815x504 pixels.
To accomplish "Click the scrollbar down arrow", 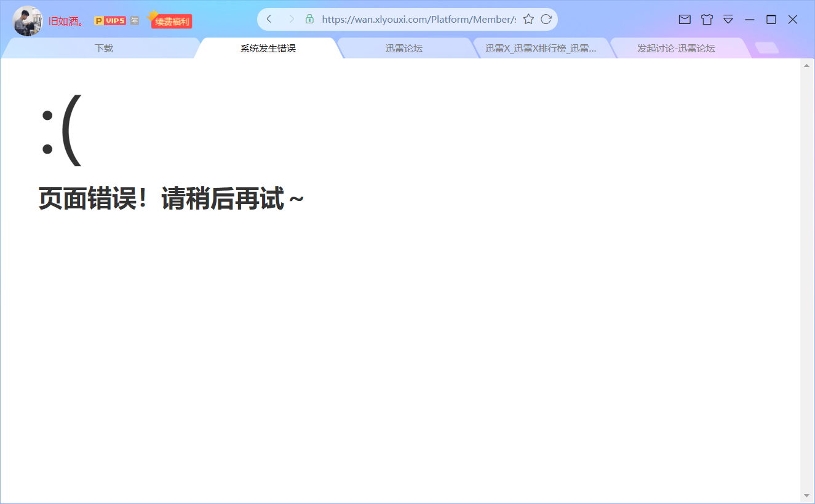I will pyautogui.click(x=807, y=497).
